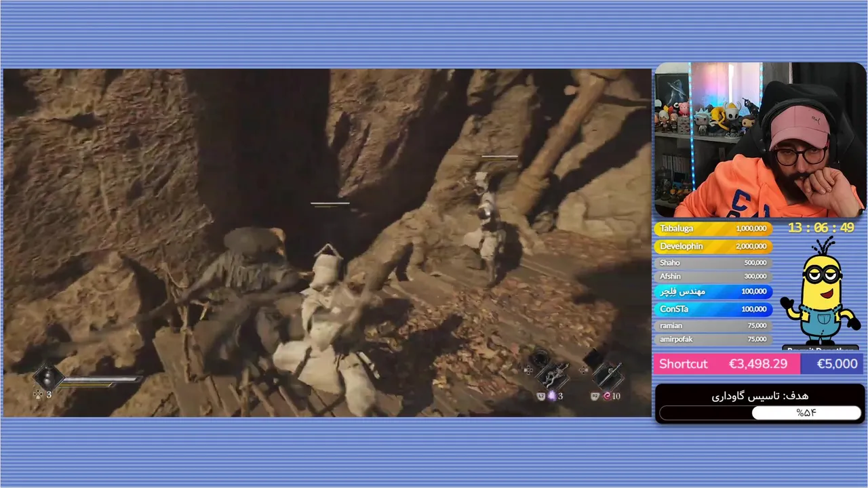Click the R2 button prompt badge
This screenshot has height=488, width=868.
point(595,396)
